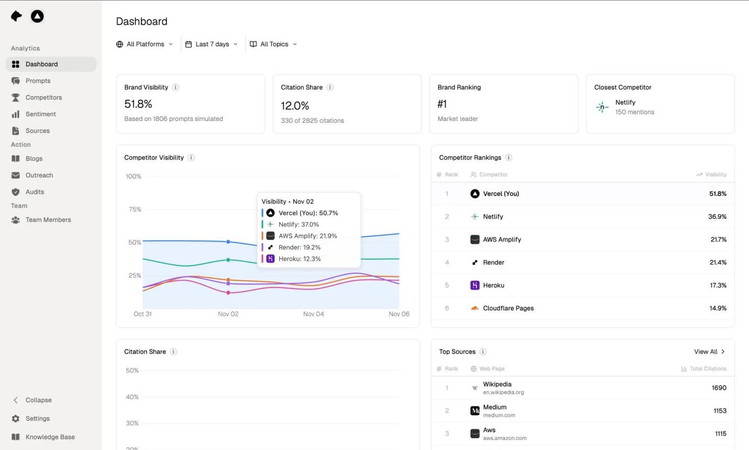Click the Team Members people icon

15,220
